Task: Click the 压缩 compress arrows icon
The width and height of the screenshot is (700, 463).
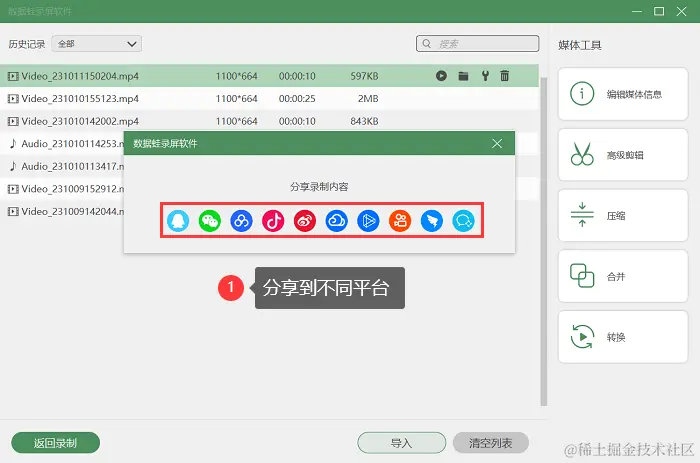Action: [582, 215]
